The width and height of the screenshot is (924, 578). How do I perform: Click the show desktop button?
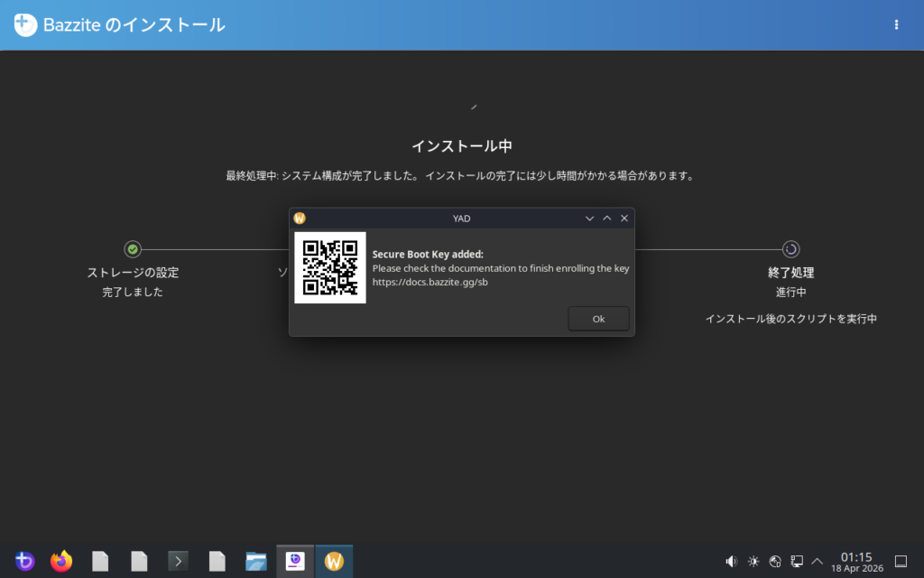(900, 562)
